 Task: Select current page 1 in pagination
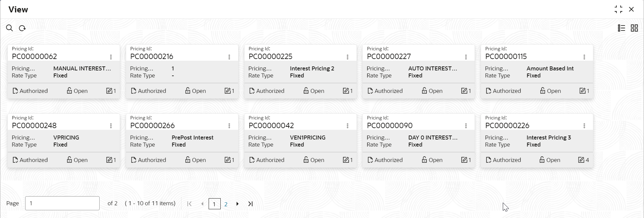[x=214, y=204]
